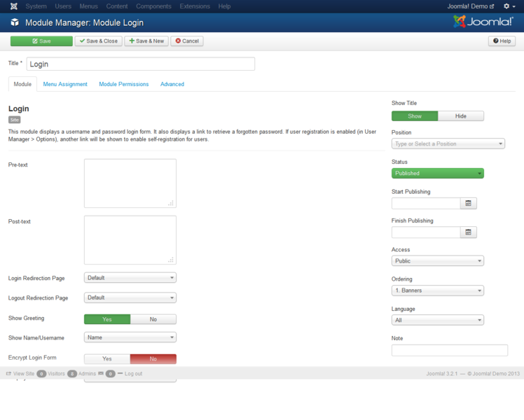Set Encrypt Login Form to Yes
The width and height of the screenshot is (524, 420).
click(107, 359)
